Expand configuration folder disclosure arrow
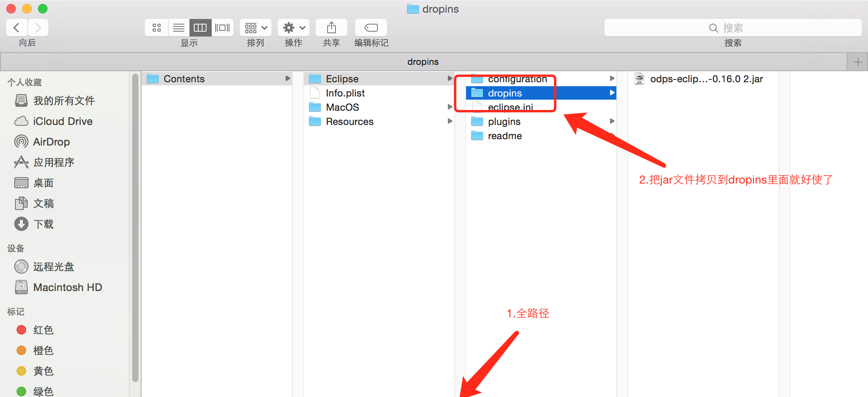The height and width of the screenshot is (397, 868). tap(612, 79)
